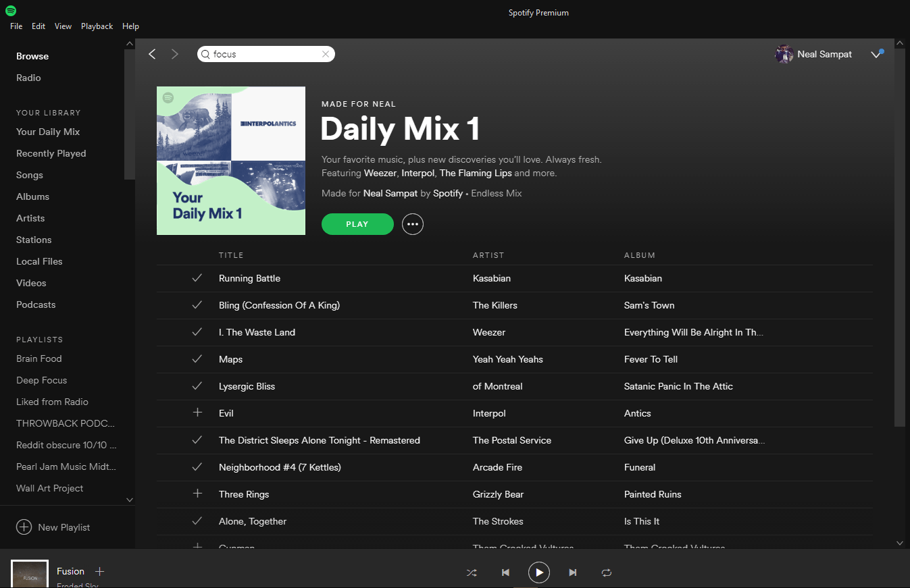Skip to the previous track
Viewport: 910px width, 588px height.
505,572
